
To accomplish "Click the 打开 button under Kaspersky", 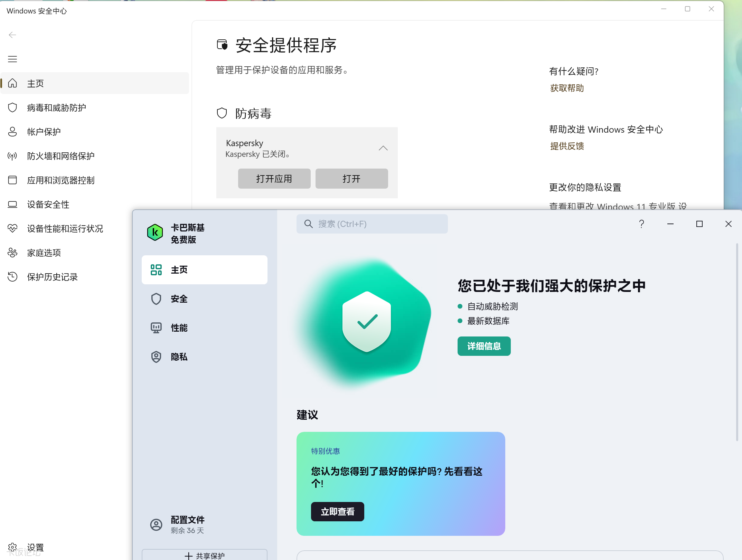I will coord(351,179).
